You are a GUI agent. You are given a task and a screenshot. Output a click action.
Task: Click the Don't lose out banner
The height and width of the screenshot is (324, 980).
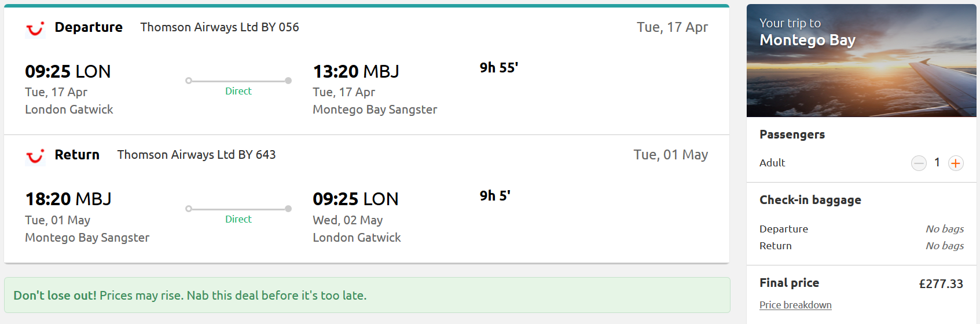click(x=367, y=295)
